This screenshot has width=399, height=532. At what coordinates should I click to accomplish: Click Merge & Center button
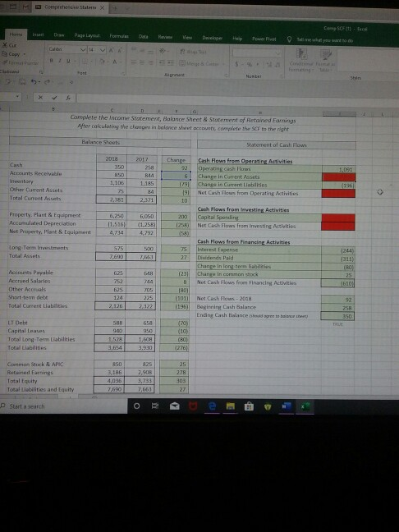coord(199,63)
